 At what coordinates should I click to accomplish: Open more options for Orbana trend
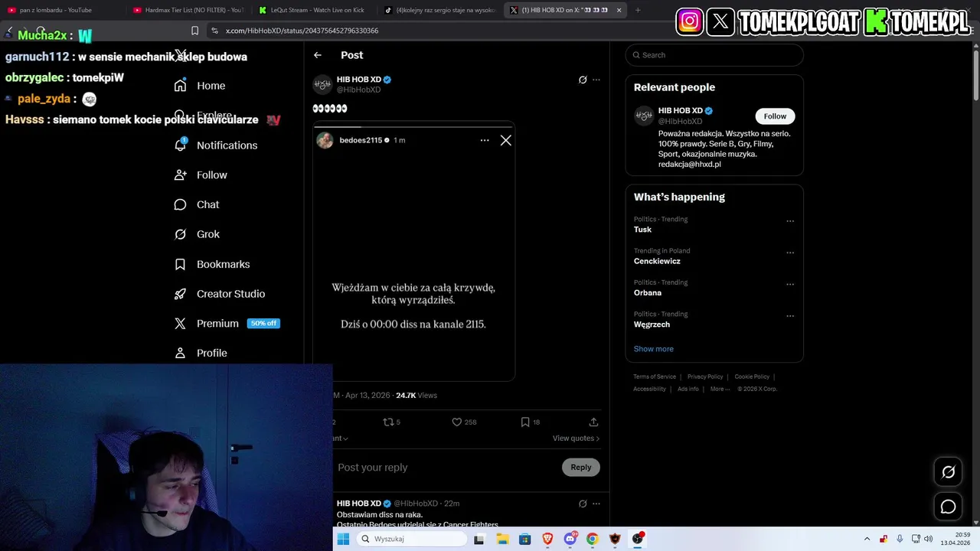pos(790,284)
